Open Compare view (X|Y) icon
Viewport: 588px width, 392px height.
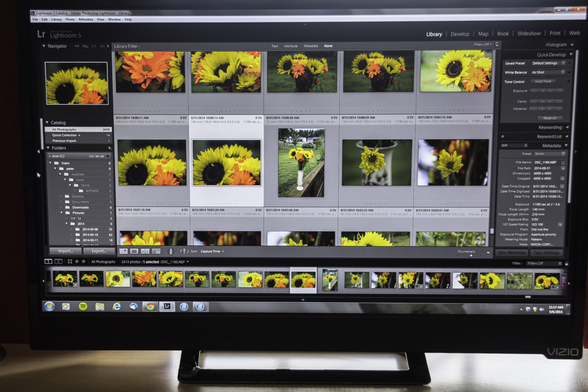[145, 252]
